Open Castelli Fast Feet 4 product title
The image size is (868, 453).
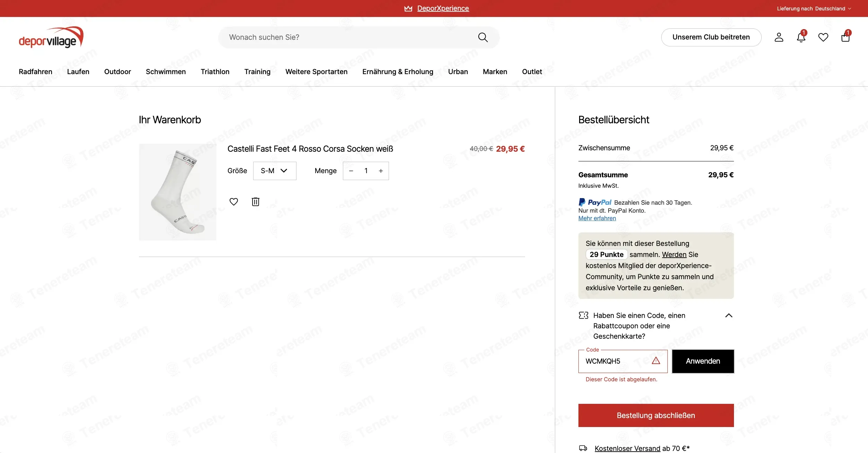310,149
